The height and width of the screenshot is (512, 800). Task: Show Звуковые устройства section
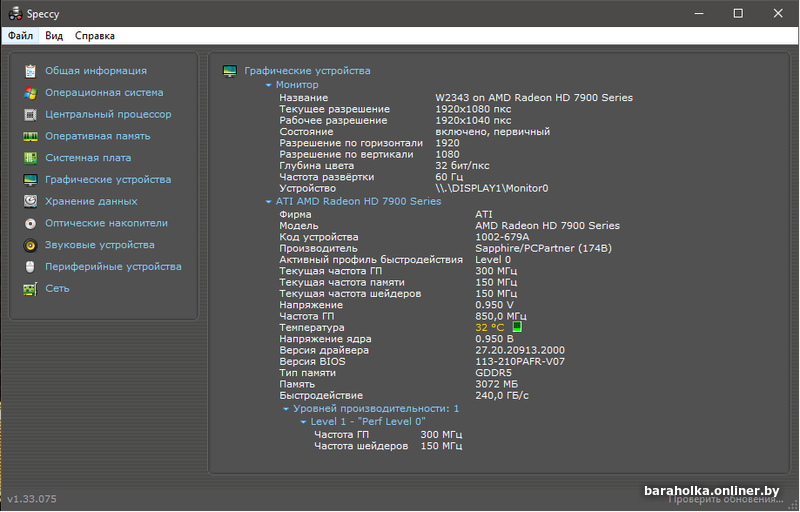point(99,245)
